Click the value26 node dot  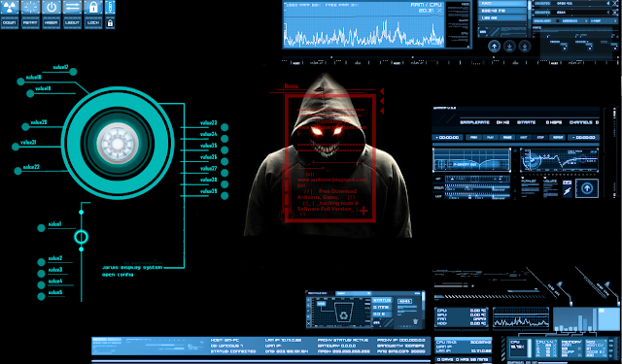225,161
